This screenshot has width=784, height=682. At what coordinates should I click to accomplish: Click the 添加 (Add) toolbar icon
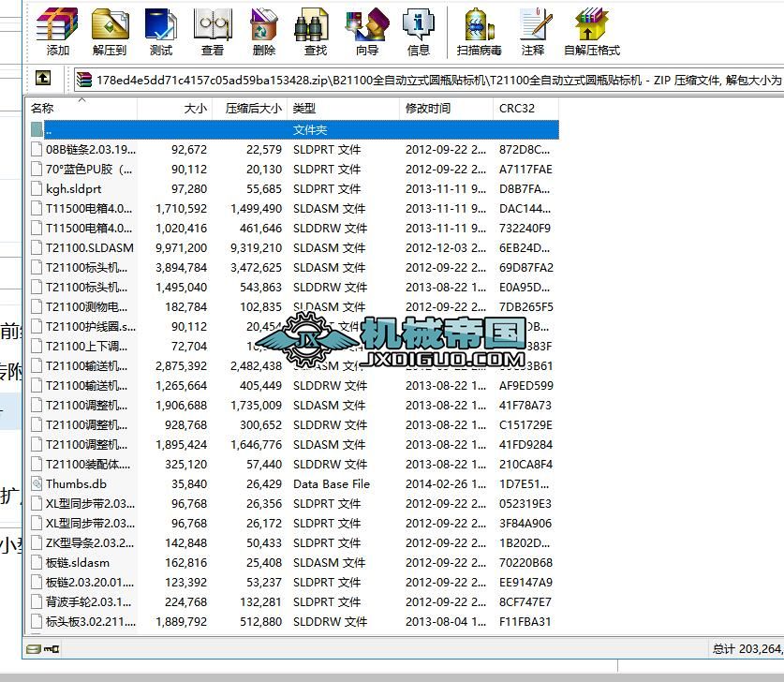57,31
